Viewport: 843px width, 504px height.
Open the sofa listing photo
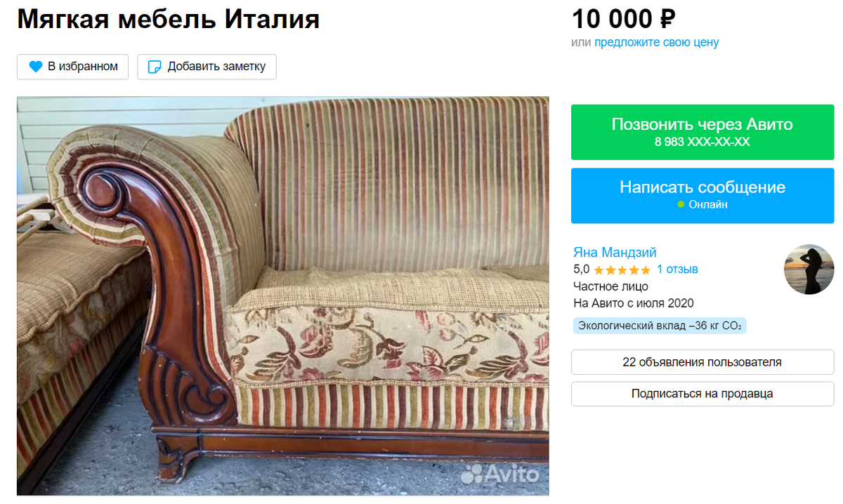coord(283,296)
